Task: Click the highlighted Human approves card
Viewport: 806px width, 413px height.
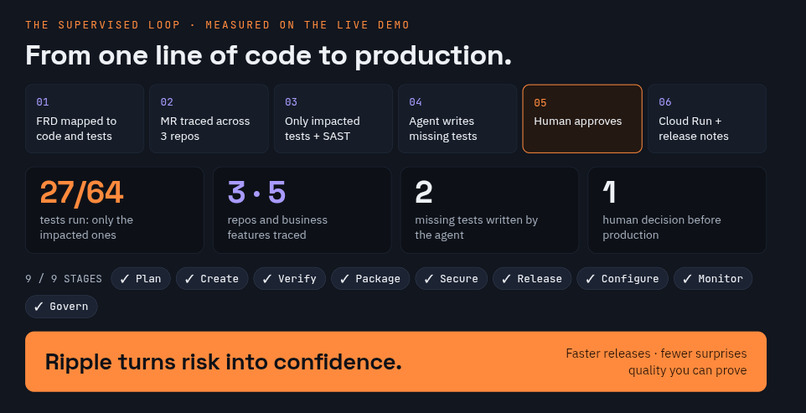Action: click(x=582, y=118)
